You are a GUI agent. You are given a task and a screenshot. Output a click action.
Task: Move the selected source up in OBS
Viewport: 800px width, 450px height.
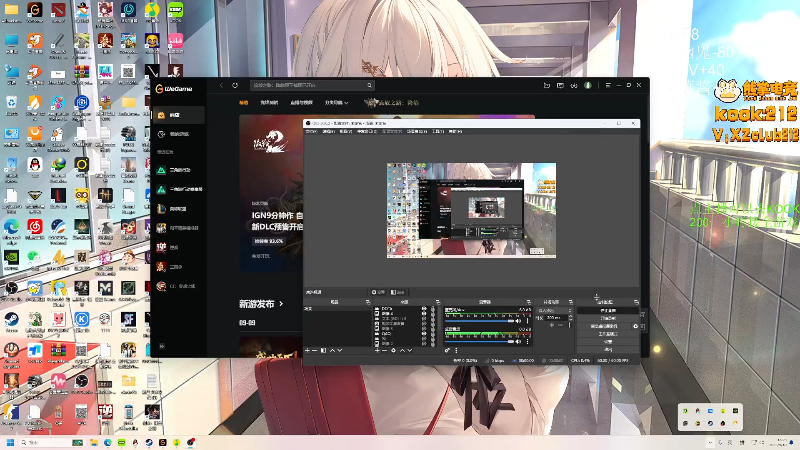click(x=403, y=351)
